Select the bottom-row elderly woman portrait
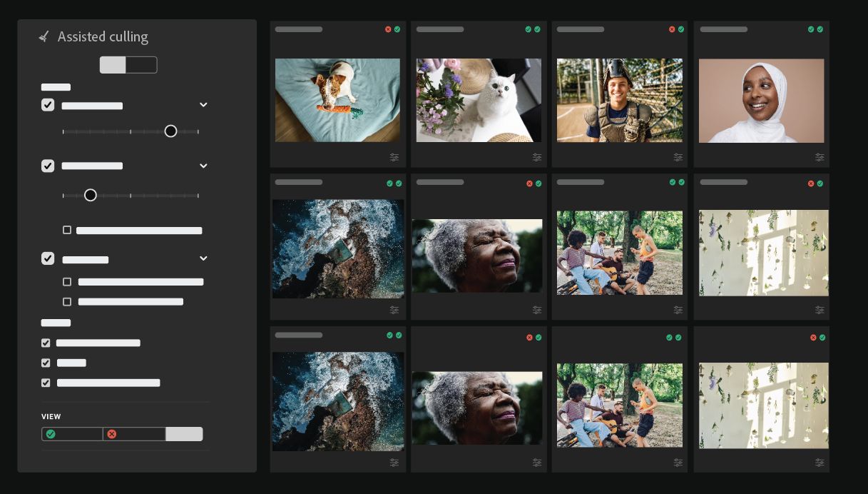This screenshot has height=494, width=868. coord(477,408)
